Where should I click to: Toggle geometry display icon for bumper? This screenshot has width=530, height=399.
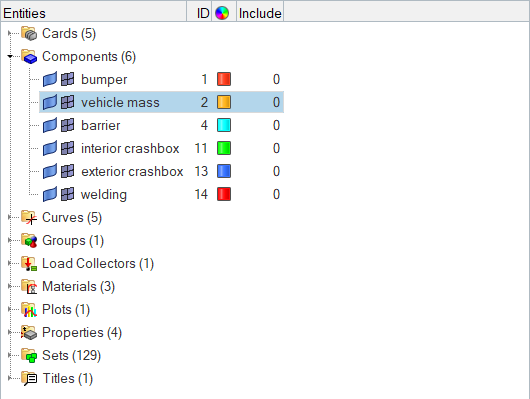pos(50,79)
